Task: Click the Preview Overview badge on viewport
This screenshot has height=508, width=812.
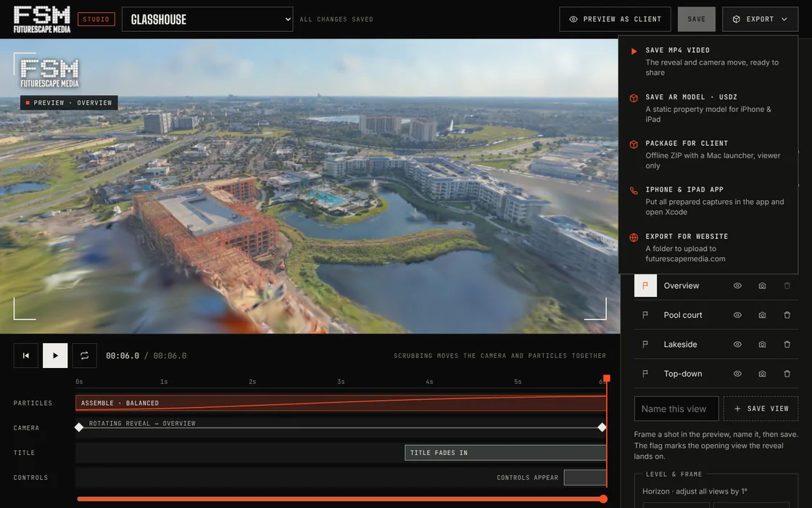Action: click(x=69, y=102)
